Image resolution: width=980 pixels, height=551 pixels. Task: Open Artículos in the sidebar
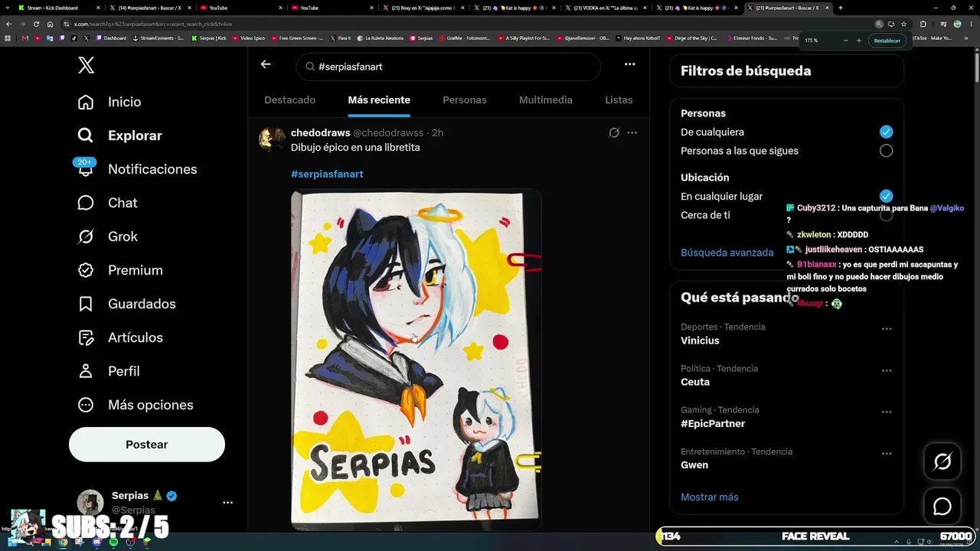(119, 337)
